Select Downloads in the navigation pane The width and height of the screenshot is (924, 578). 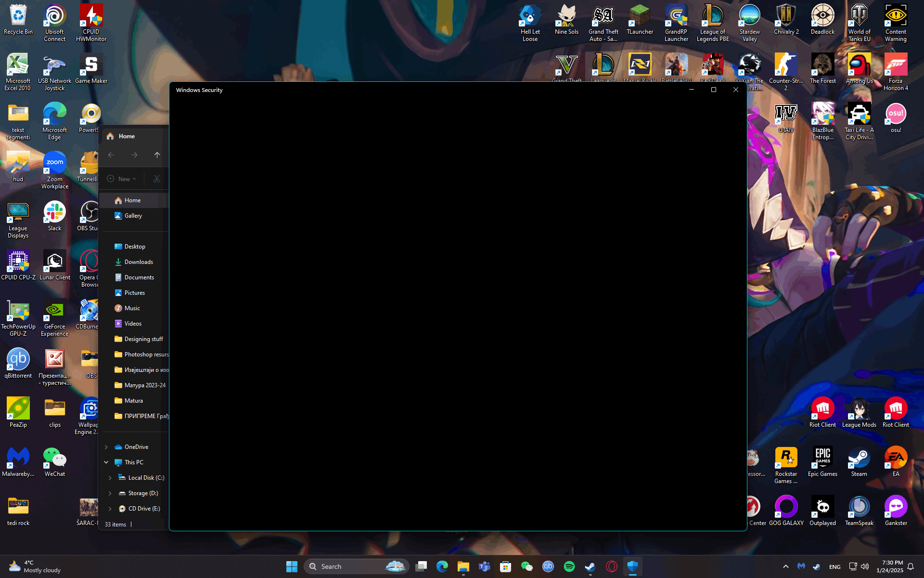pos(139,262)
